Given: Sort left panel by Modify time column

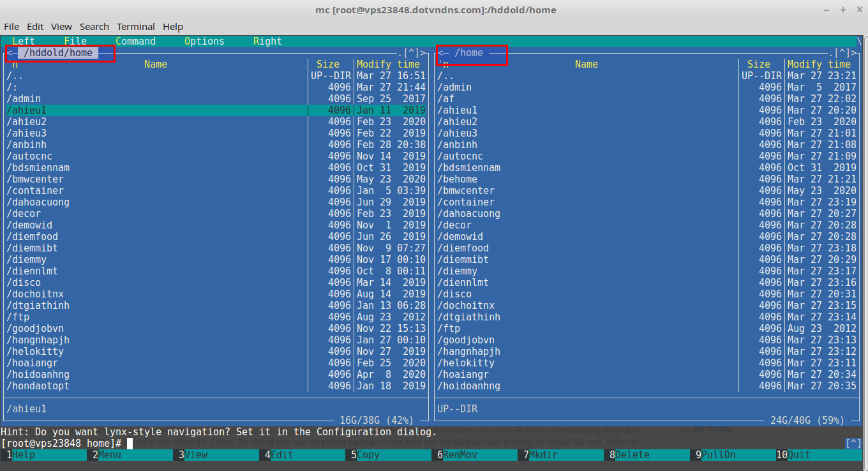Looking at the screenshot, I should (x=389, y=64).
